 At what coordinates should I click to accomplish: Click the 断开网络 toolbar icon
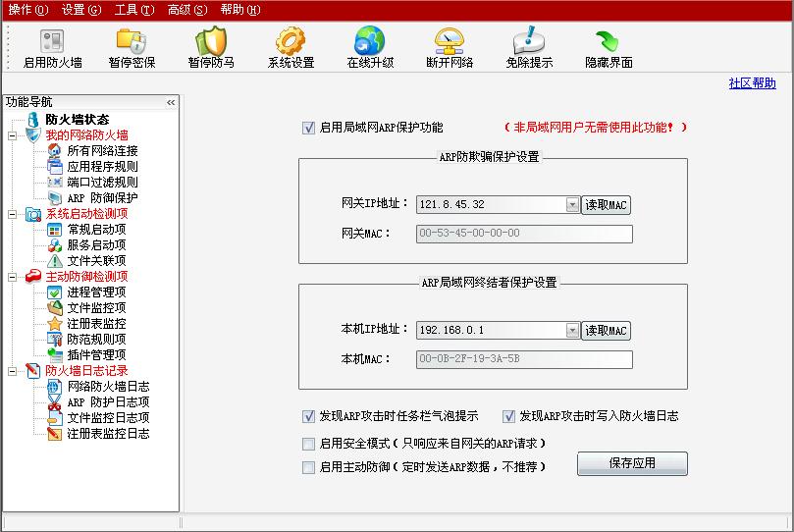click(450, 42)
